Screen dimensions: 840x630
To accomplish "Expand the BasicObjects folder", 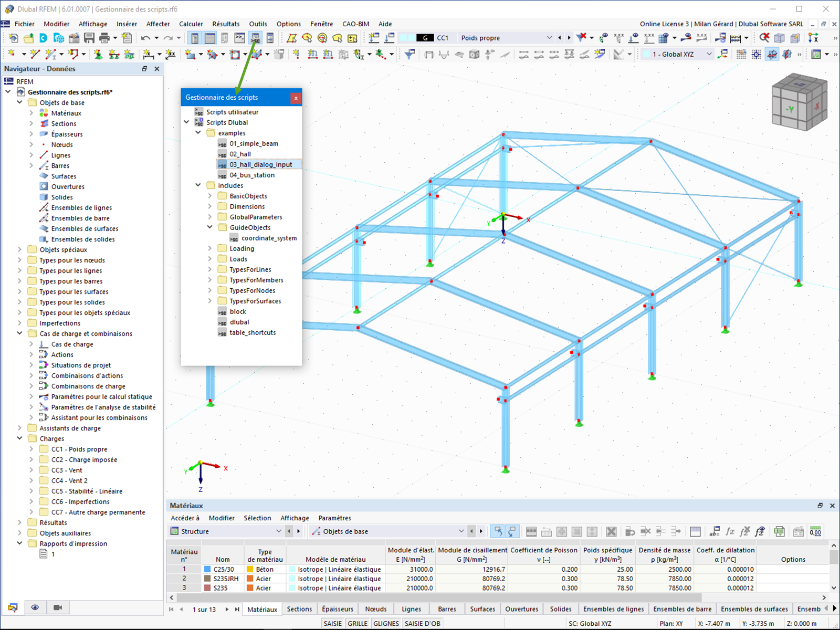I will (209, 196).
